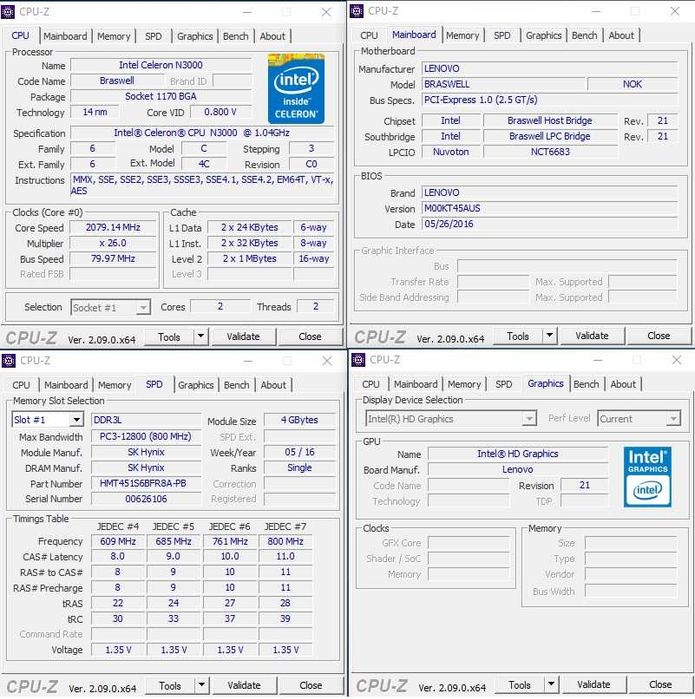Click the CAS# Latency 11.0 cell
Screen dimensions: 695x699
point(285,556)
